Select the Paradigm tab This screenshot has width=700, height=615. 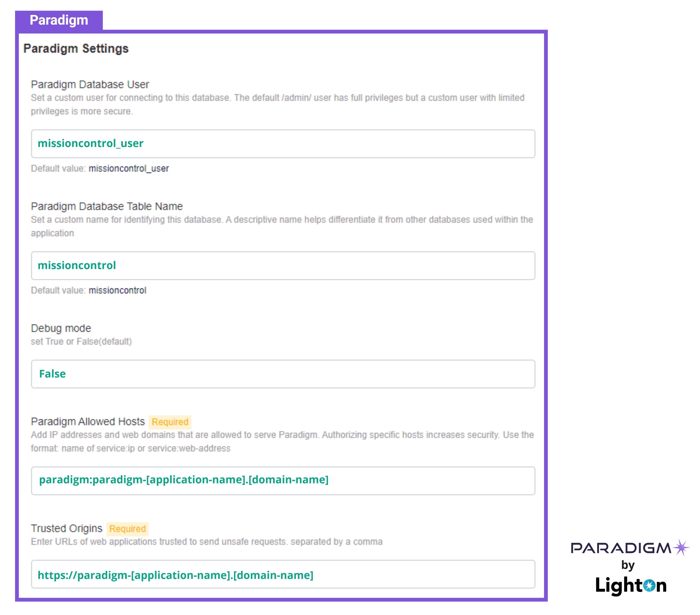pyautogui.click(x=59, y=20)
